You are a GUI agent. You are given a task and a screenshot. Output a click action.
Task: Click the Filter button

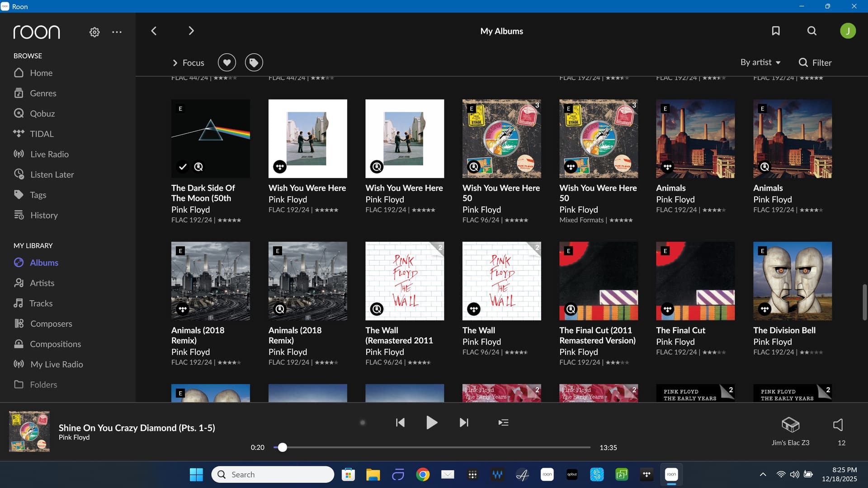pyautogui.click(x=815, y=63)
